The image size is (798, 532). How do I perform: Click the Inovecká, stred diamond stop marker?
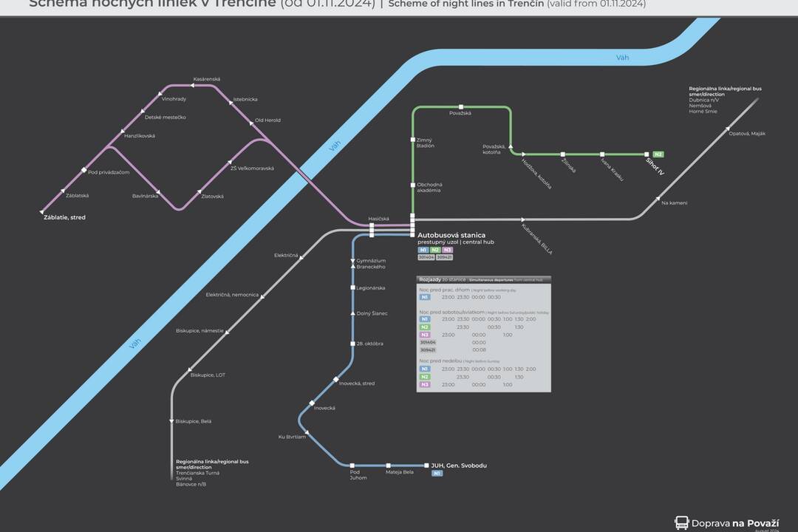pyautogui.click(x=335, y=379)
